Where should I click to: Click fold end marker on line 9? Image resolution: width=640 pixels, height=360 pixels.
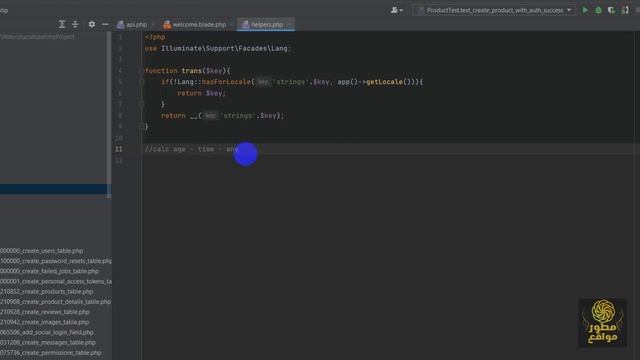141,127
